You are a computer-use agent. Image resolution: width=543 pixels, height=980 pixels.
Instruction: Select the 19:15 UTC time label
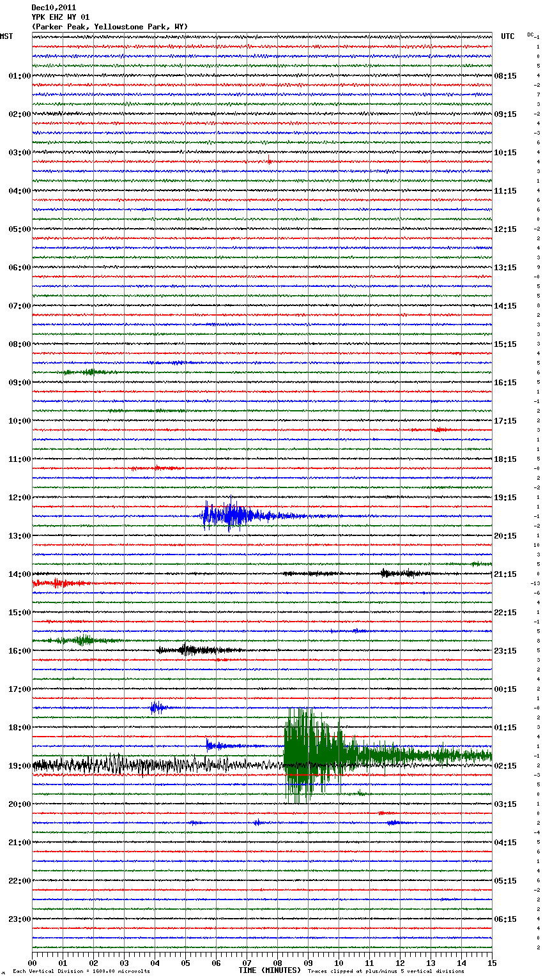pos(505,498)
